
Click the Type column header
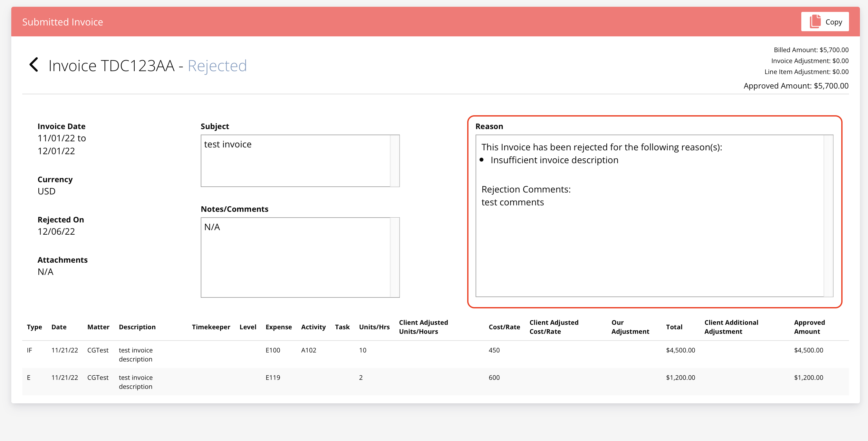(34, 327)
